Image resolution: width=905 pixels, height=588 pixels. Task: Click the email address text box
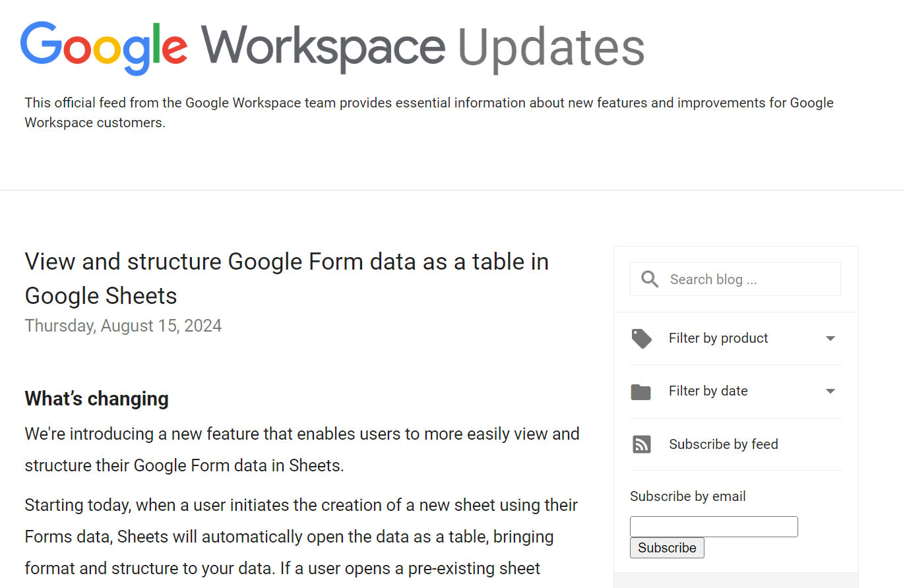(x=714, y=526)
